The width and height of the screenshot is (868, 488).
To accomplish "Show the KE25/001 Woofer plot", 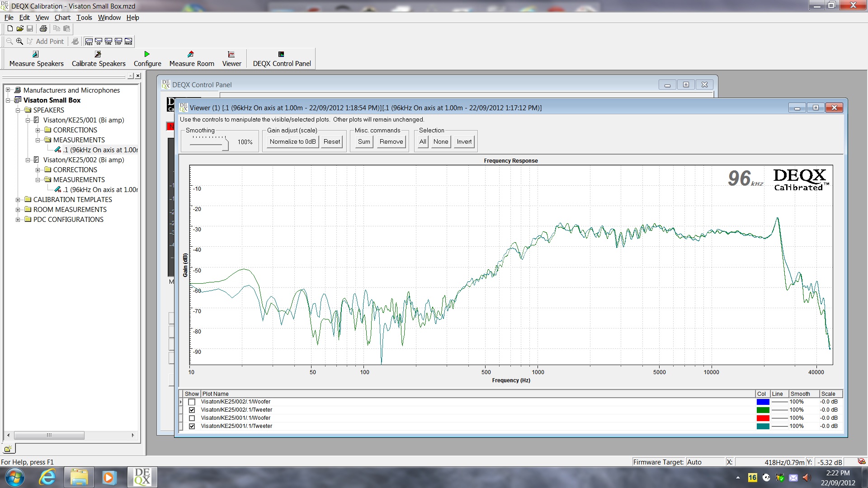I will [192, 418].
